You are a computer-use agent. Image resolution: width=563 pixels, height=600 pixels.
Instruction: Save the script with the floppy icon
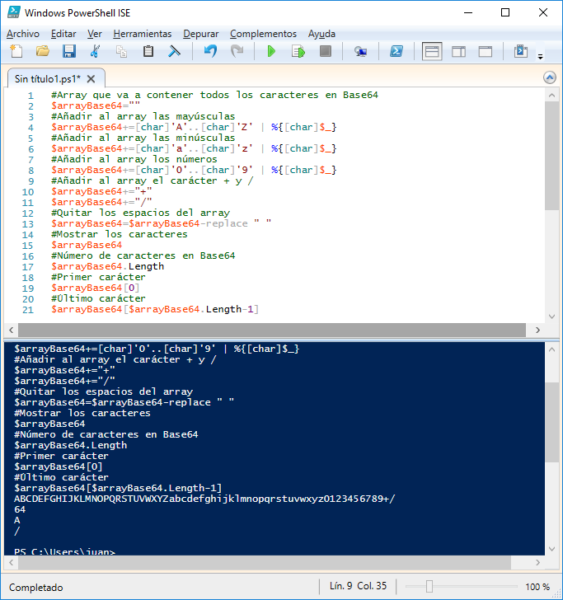[69, 51]
